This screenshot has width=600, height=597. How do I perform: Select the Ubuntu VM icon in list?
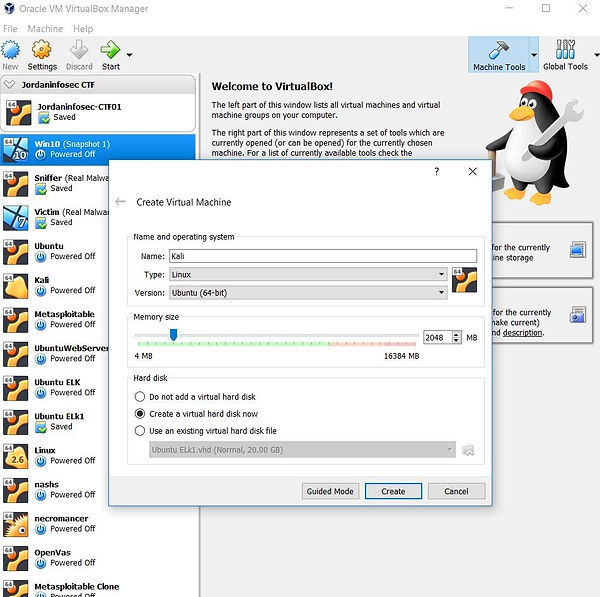pyautogui.click(x=15, y=251)
